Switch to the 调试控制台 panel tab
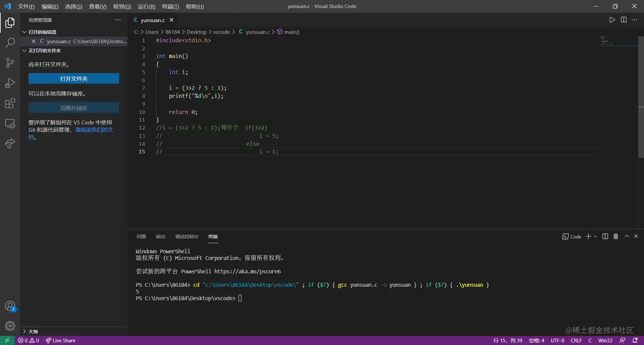The height and width of the screenshot is (345, 644). (x=187, y=237)
